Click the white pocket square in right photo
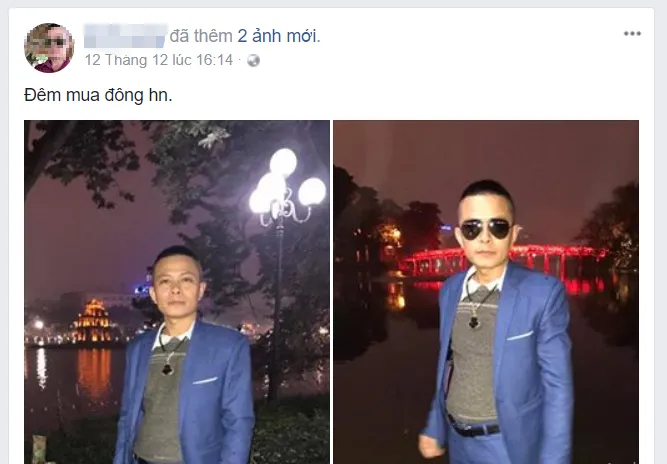 [x=519, y=336]
